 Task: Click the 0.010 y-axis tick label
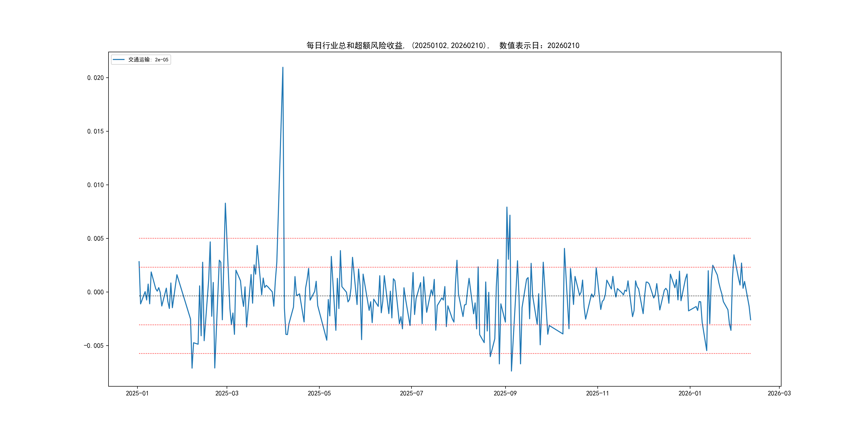(x=95, y=185)
